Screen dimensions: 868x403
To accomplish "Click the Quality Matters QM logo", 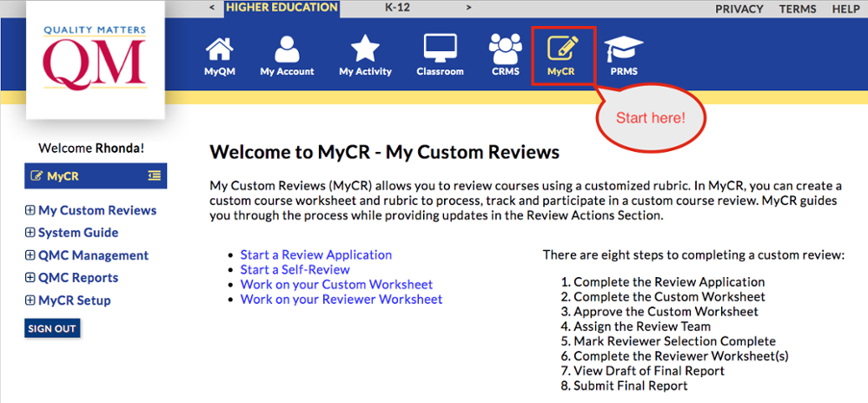I will tap(95, 60).
